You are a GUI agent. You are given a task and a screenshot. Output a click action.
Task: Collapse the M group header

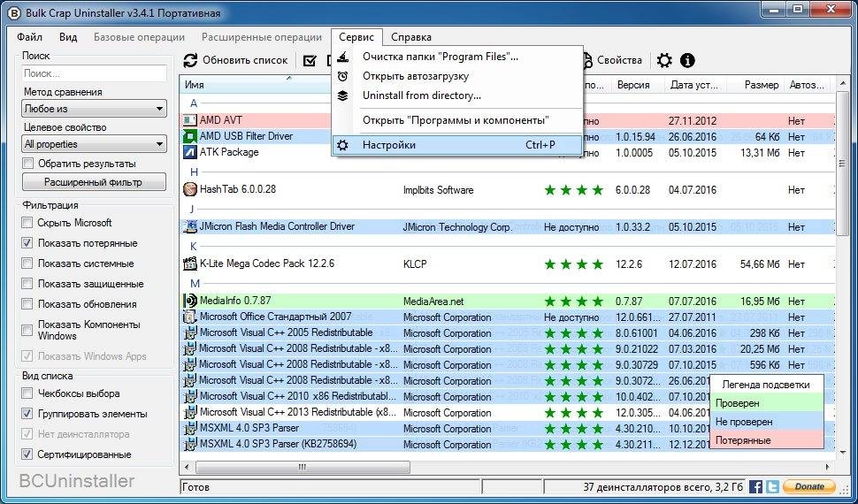(x=195, y=283)
